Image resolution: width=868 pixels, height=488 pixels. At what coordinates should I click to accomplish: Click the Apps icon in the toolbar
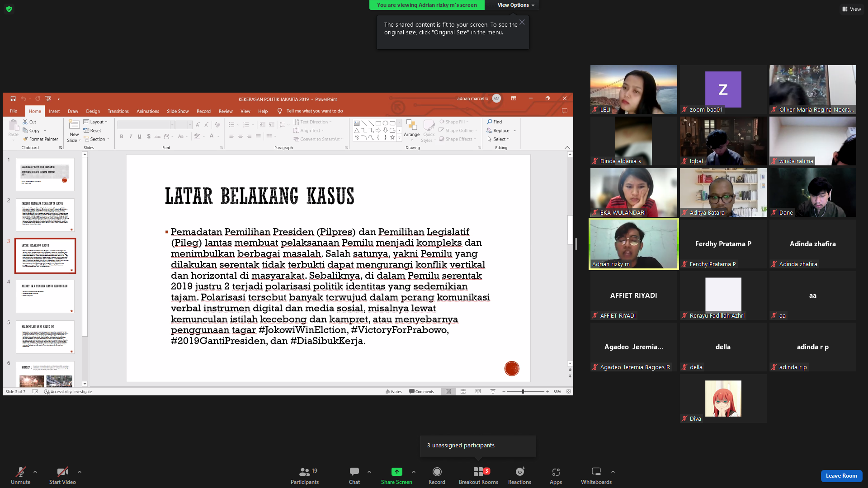click(x=556, y=472)
